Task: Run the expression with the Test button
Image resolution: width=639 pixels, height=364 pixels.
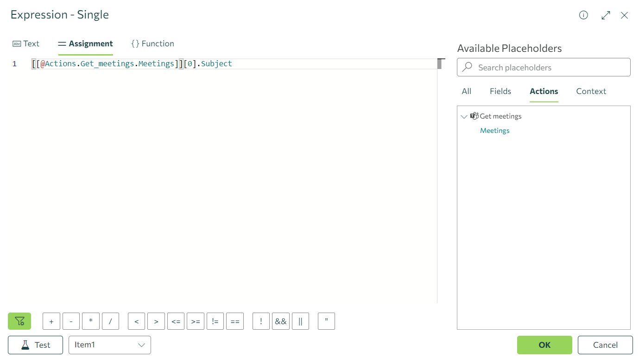Action: (x=35, y=345)
